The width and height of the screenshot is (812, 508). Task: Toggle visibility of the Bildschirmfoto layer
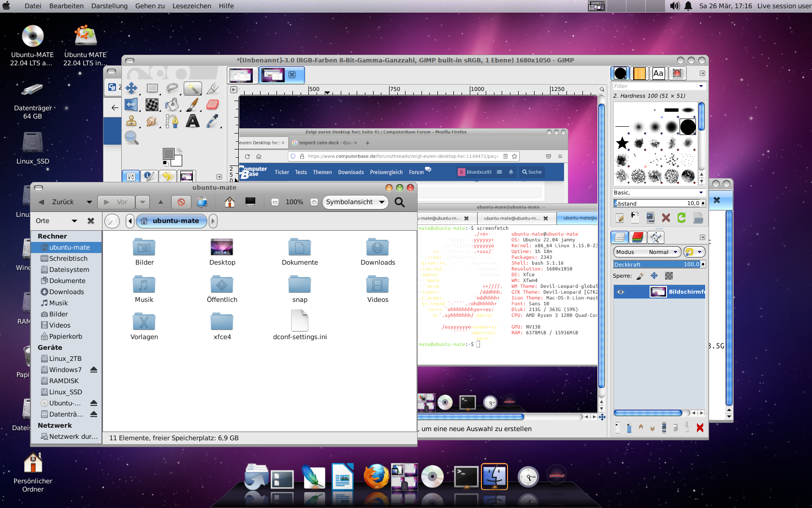pyautogui.click(x=621, y=292)
